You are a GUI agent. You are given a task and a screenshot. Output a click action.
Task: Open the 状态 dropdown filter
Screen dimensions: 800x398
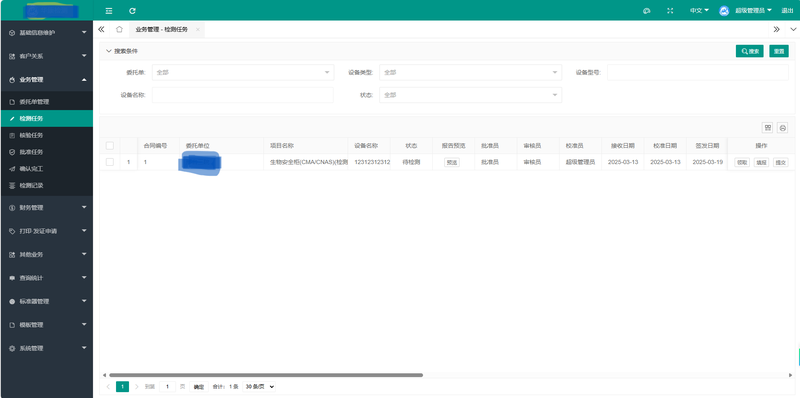point(470,95)
